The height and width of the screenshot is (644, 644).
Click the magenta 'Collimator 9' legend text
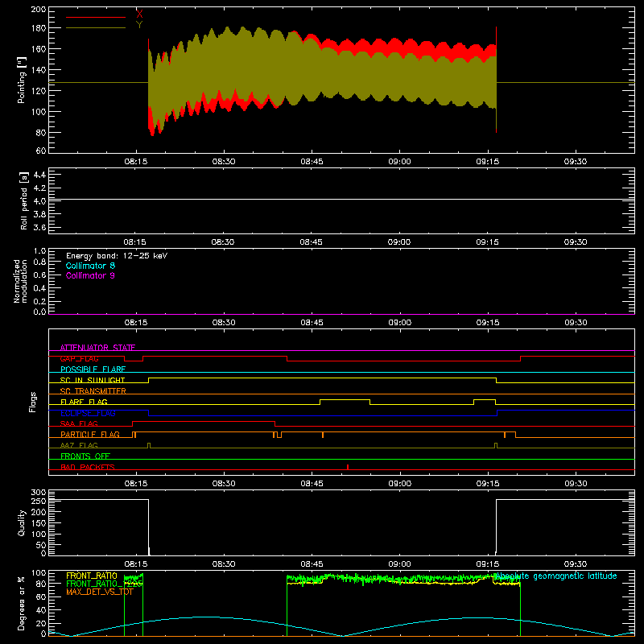90,275
